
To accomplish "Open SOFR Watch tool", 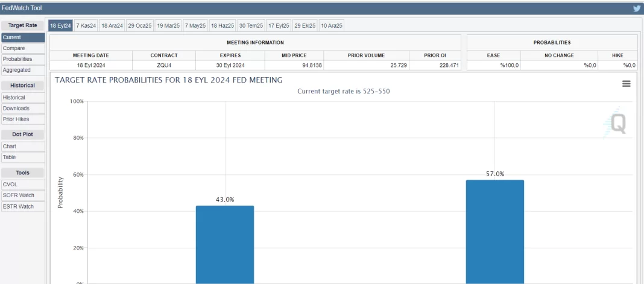I will (x=23, y=195).
